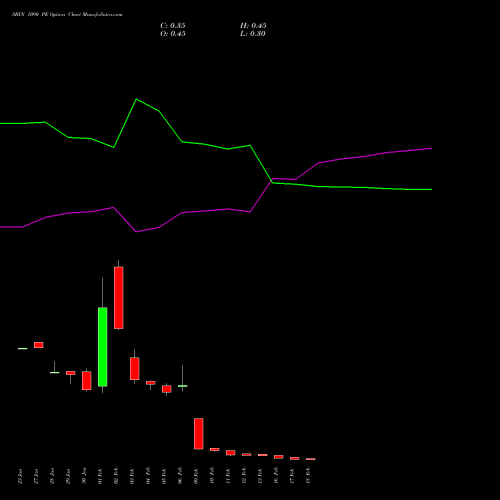Viewport: 500px width, 500px height.
Task: Click the 09 Feb date label
Action: (x=196, y=476)
